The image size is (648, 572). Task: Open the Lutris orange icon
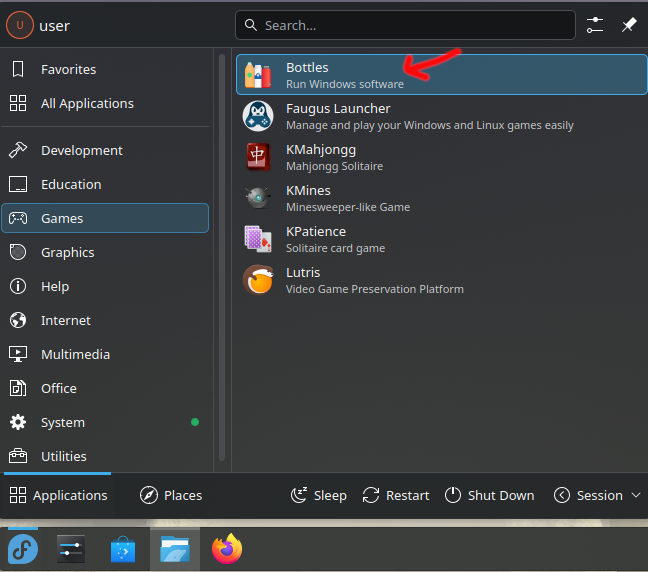point(258,280)
